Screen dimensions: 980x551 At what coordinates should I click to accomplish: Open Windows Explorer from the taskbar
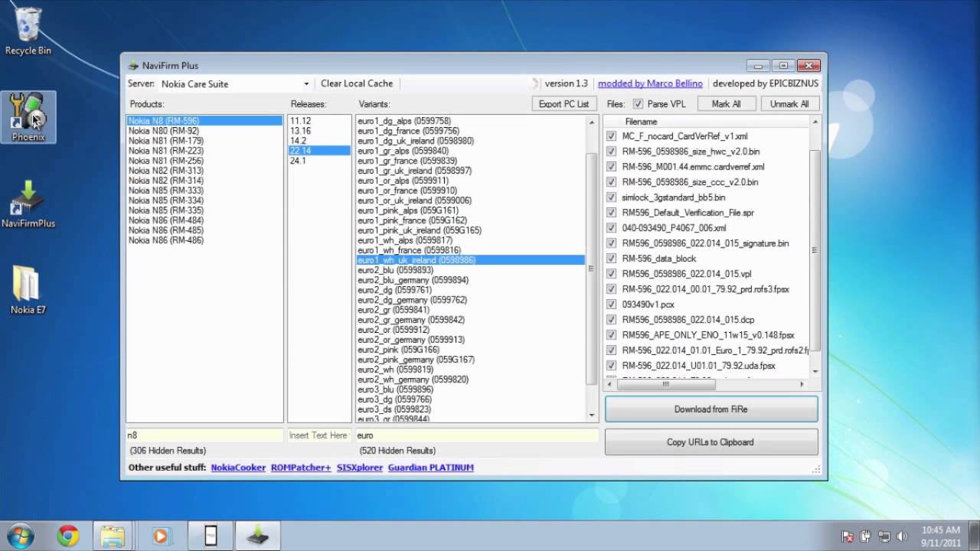tap(113, 536)
